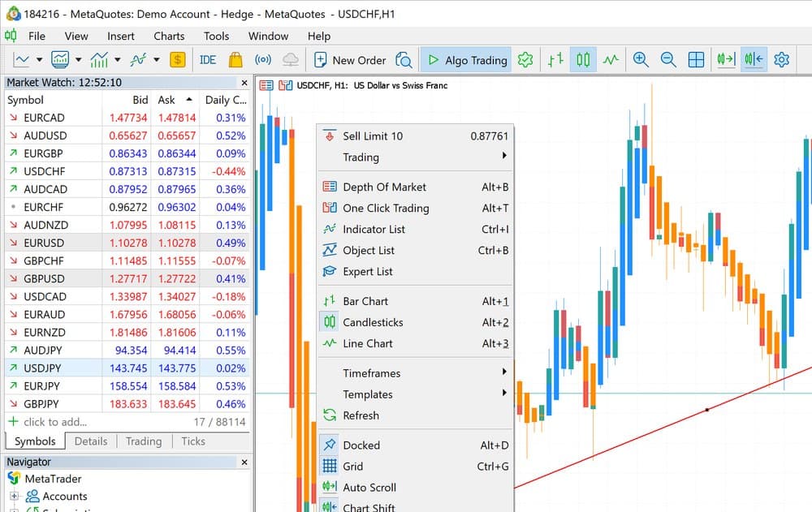Open the View menu
The height and width of the screenshot is (512, 812).
(x=76, y=37)
